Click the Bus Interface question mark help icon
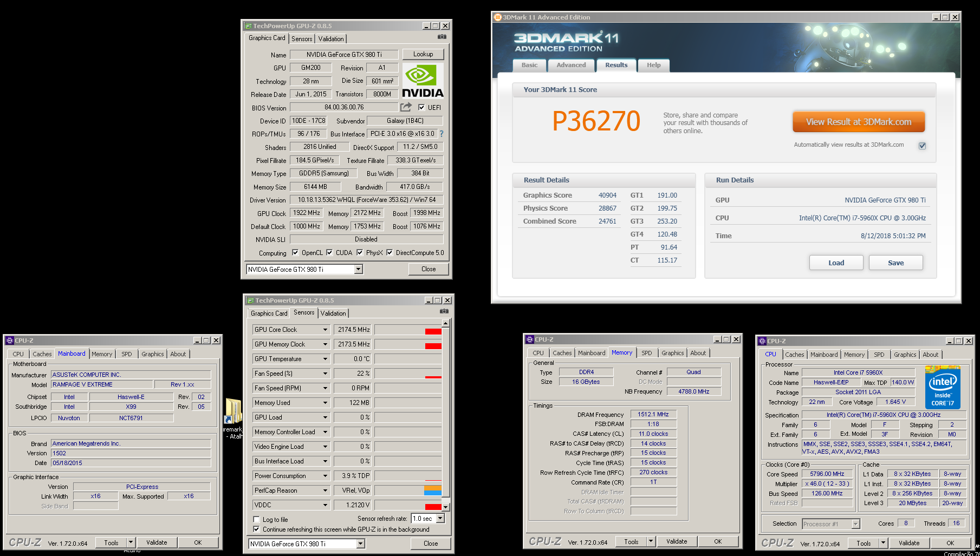Image resolution: width=980 pixels, height=556 pixels. click(x=441, y=134)
